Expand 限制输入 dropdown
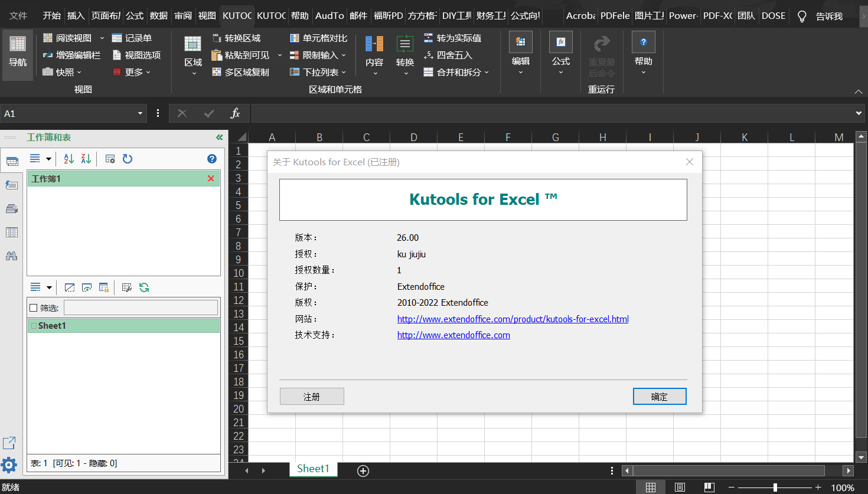The height and width of the screenshot is (494, 868). pos(344,55)
